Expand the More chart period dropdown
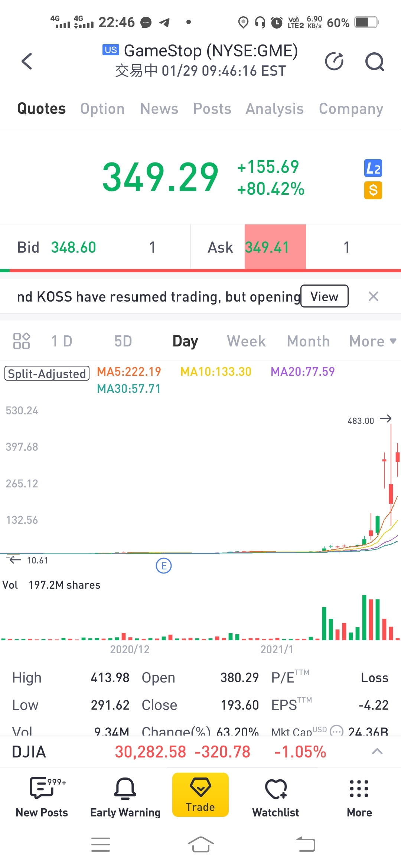The image size is (401, 868). pos(373,341)
